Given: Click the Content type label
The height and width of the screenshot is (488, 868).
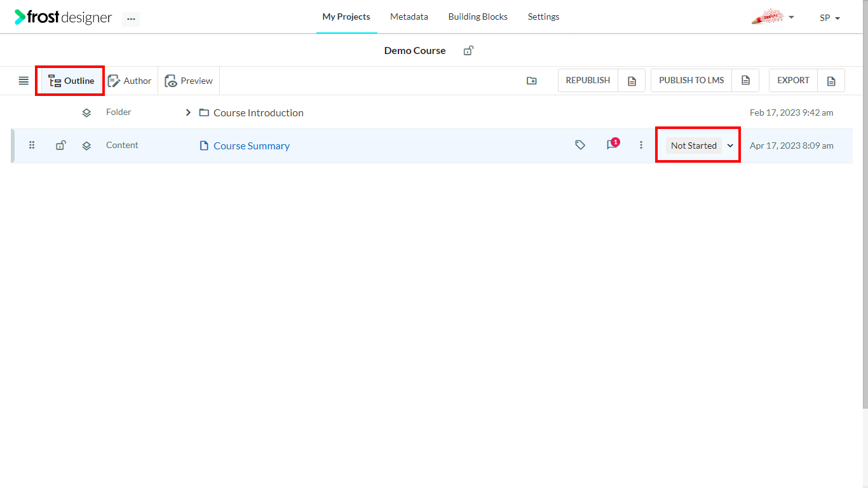Looking at the screenshot, I should (122, 146).
